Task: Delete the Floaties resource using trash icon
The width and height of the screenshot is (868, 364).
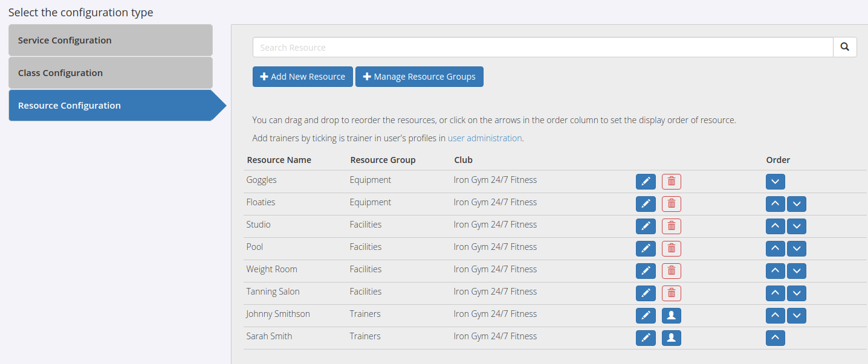Action: 671,203
